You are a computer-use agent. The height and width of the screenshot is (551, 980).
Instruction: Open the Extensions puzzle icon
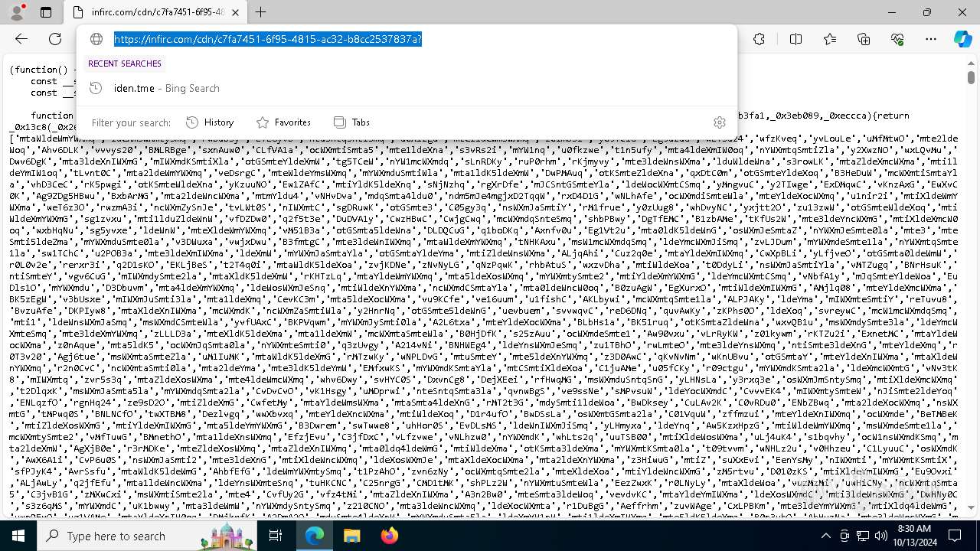point(759,39)
